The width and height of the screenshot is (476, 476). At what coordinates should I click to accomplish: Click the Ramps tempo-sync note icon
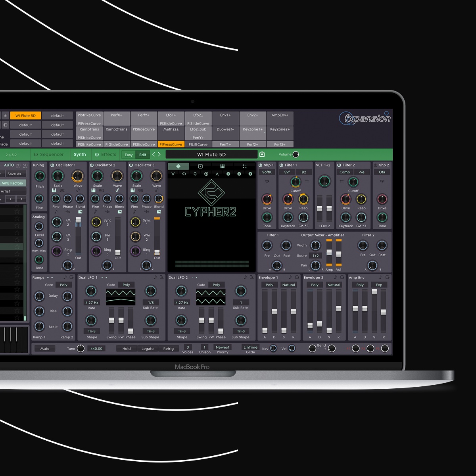65,277
